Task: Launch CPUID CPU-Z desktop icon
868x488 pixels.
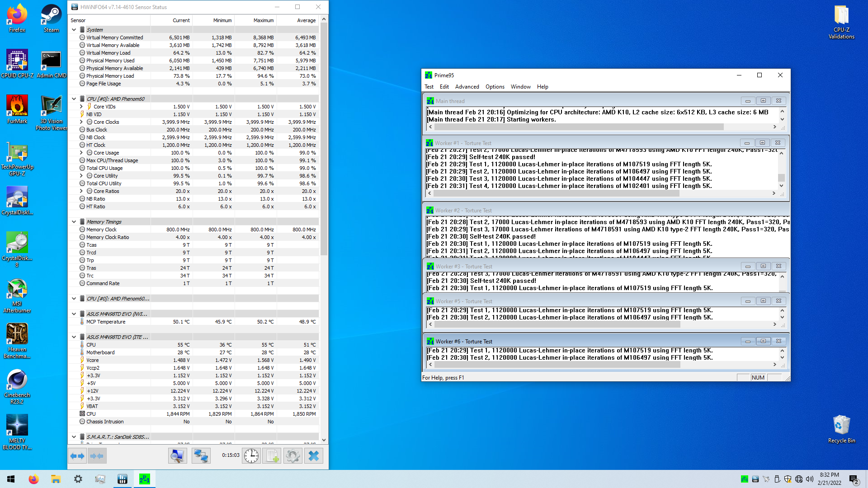Action: (x=17, y=64)
